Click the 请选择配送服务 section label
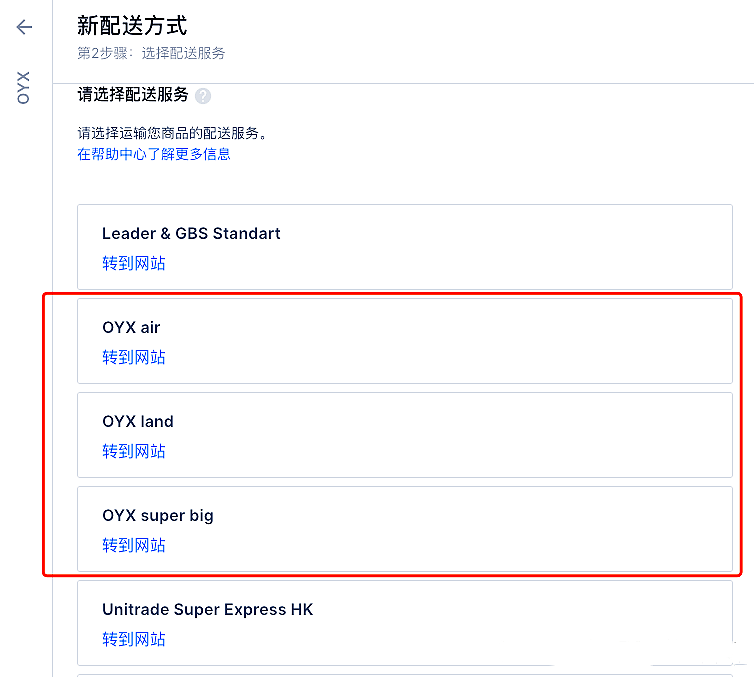The image size is (754, 677). (x=133, y=95)
